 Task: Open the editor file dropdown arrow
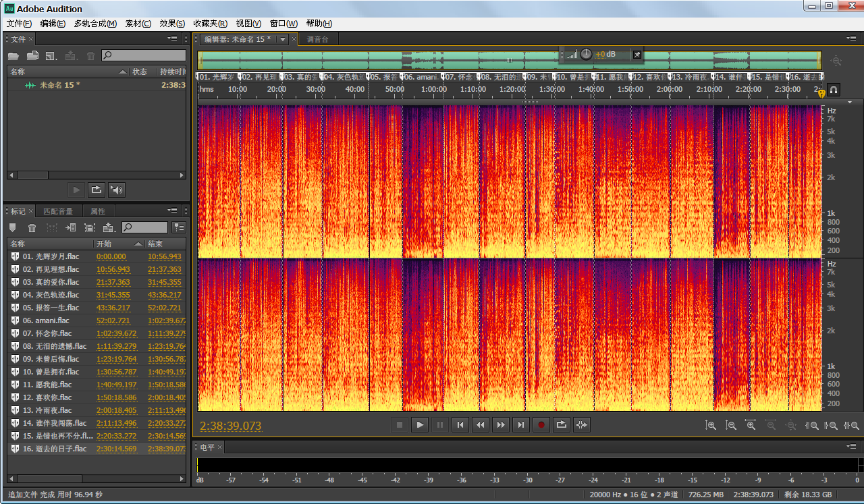pos(283,39)
